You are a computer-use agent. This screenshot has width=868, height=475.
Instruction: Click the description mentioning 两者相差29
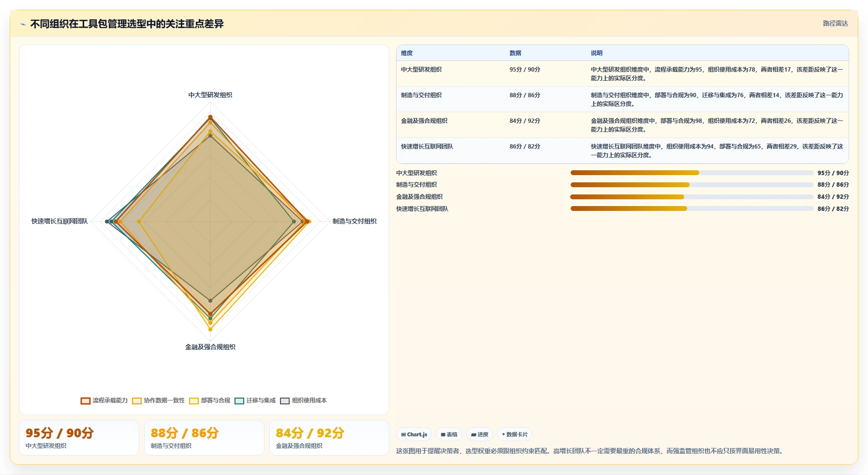pyautogui.click(x=717, y=151)
